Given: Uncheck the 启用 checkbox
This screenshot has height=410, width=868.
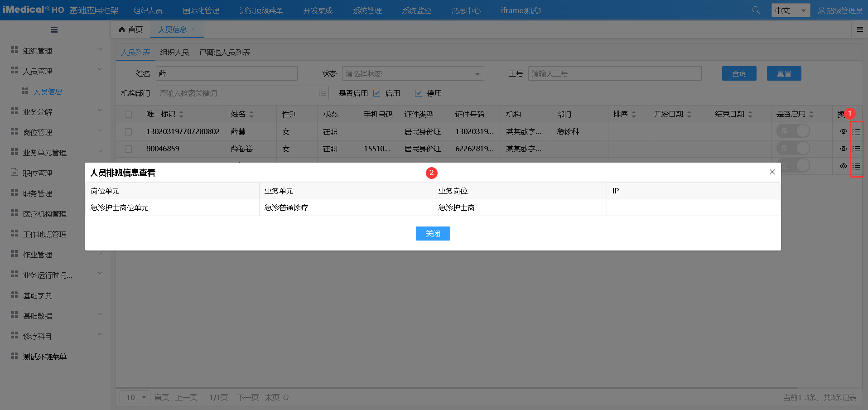Looking at the screenshot, I should (376, 93).
